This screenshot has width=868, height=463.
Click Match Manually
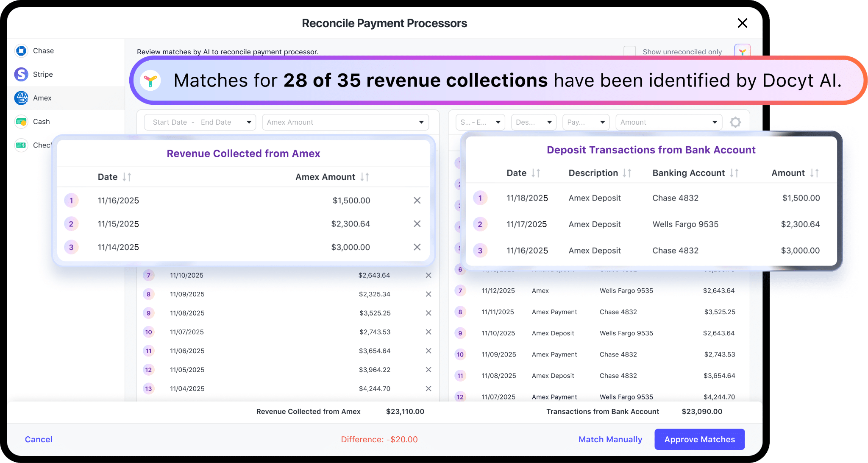[610, 439]
